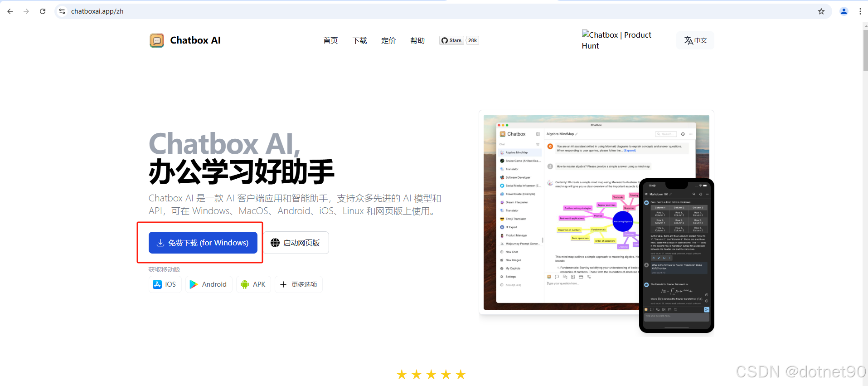Click the browser back arrow

pos(10,11)
